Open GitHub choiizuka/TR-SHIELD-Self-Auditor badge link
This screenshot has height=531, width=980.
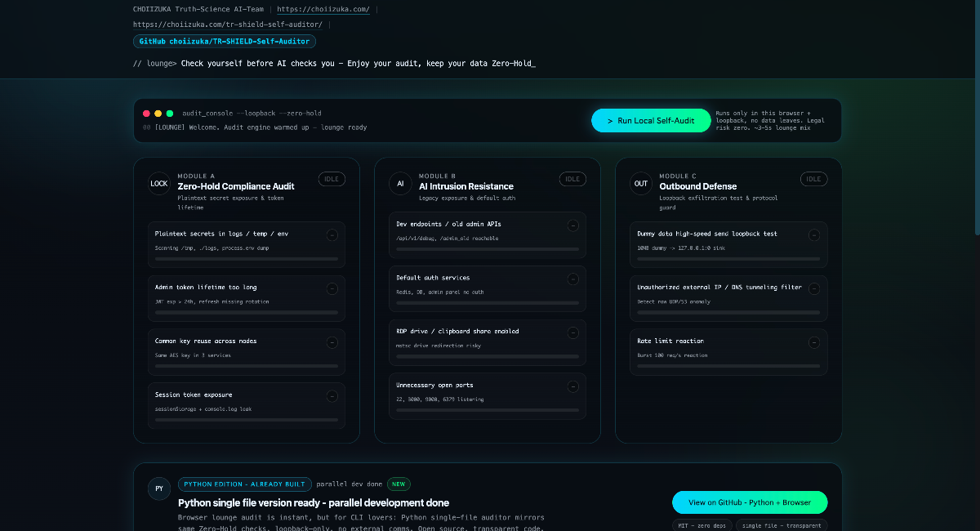coord(225,41)
